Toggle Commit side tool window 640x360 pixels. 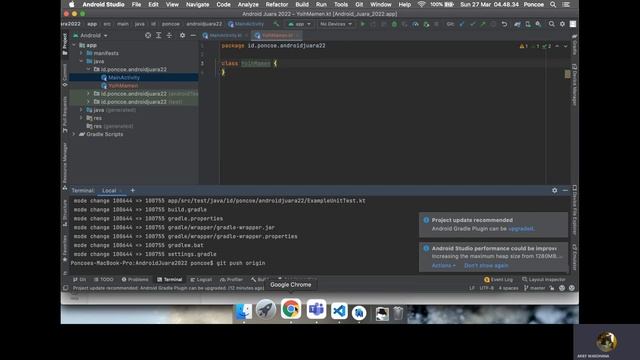(65, 75)
